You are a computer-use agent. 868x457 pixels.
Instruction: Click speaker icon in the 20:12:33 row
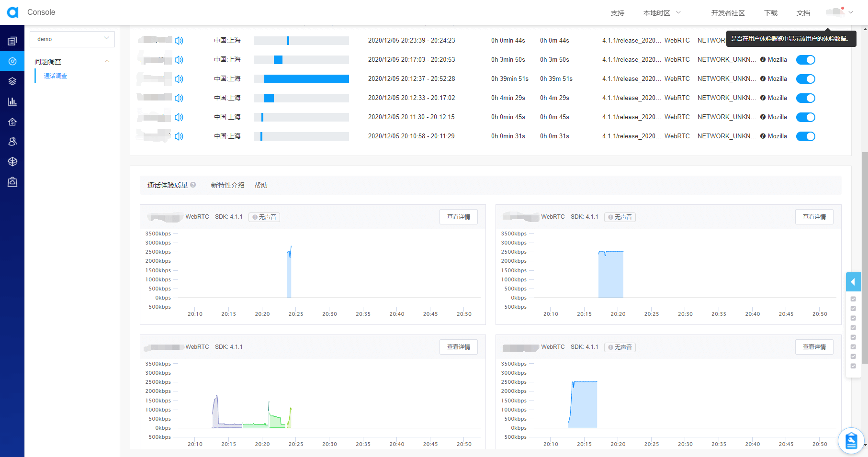pos(179,98)
